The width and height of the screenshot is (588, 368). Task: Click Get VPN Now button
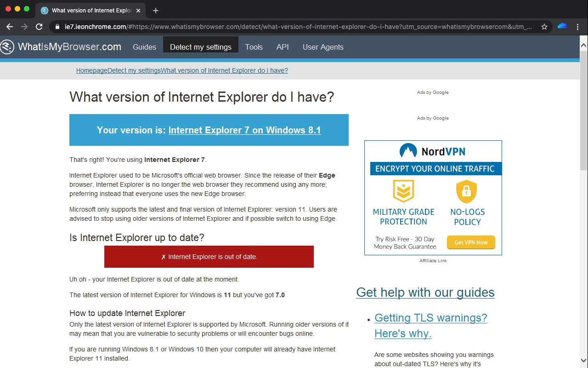tap(471, 242)
